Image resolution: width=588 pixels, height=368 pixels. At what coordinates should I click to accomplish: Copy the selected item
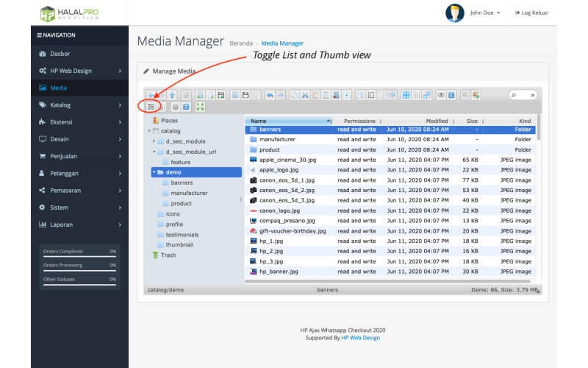point(295,95)
